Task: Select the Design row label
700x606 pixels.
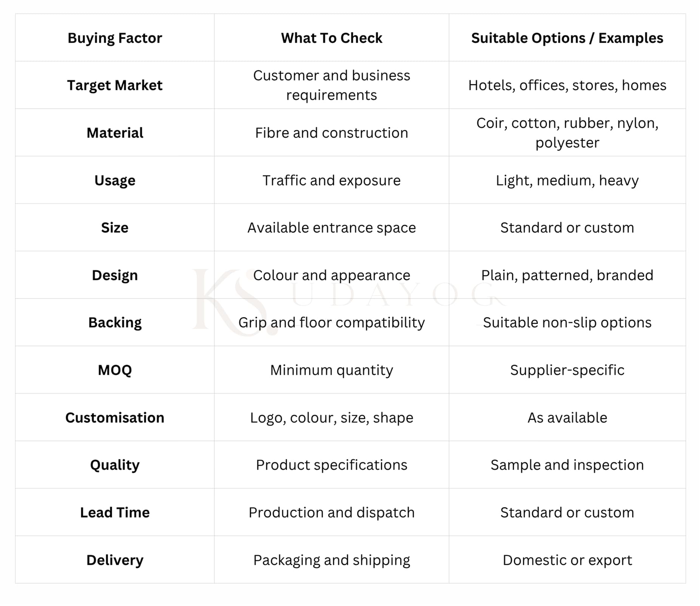Action: 114,275
